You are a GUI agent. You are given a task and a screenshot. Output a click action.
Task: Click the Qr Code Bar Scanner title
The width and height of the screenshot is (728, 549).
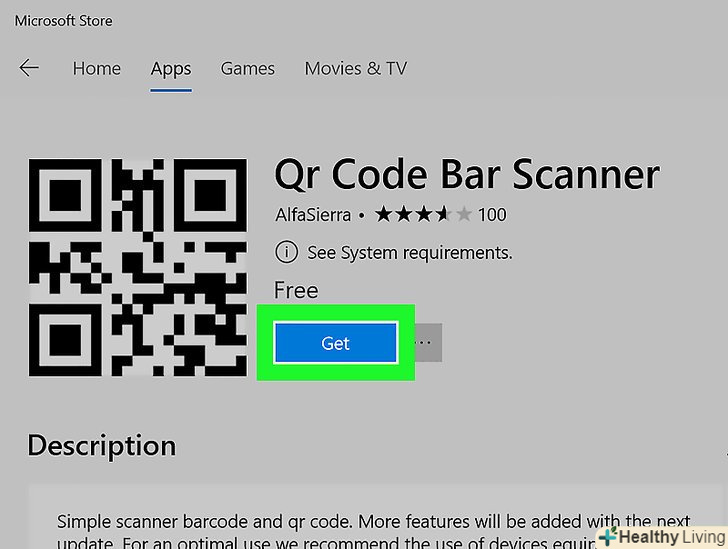pos(467,176)
